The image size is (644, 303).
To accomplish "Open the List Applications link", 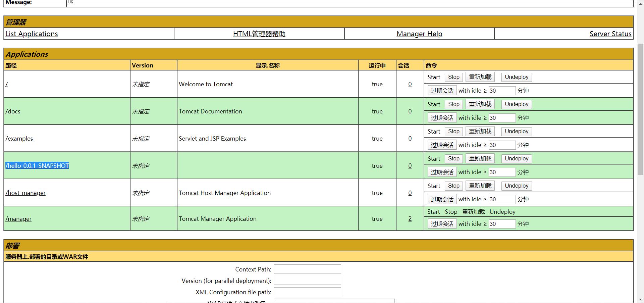I will coord(32,34).
